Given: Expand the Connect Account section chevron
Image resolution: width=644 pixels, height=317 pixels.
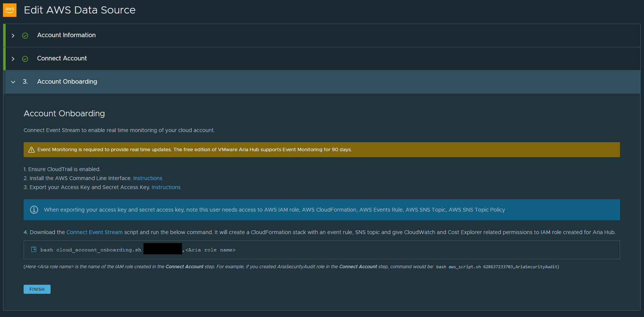Looking at the screenshot, I should pos(13,59).
